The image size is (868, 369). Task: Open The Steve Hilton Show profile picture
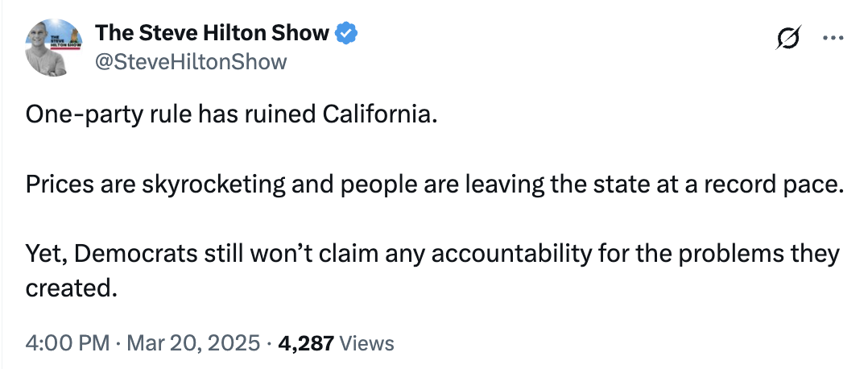tap(54, 48)
